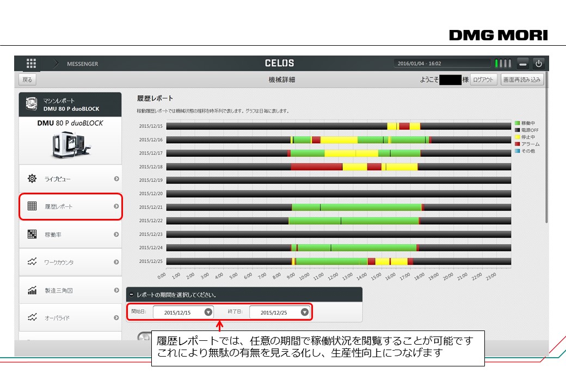
Task: Click the 画面再読み込み reload button
Action: coord(522,80)
